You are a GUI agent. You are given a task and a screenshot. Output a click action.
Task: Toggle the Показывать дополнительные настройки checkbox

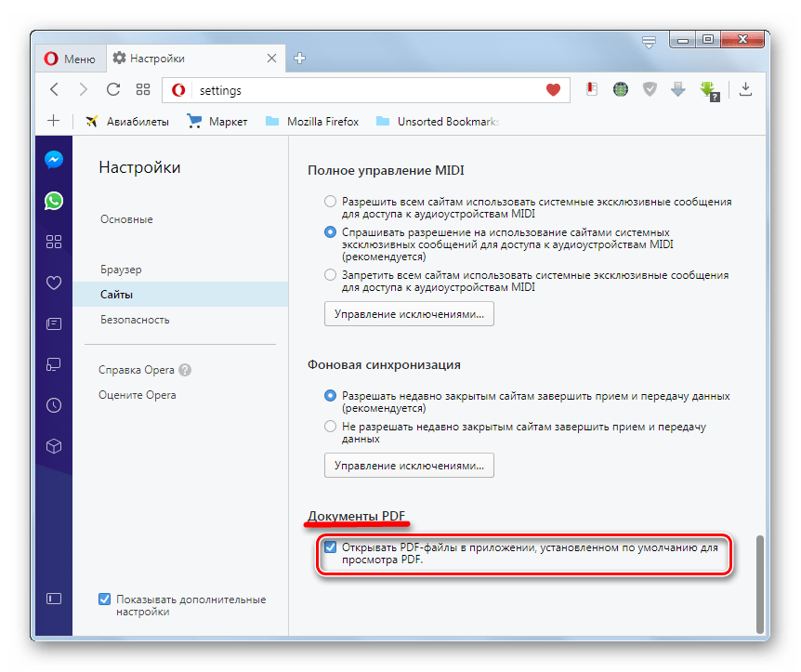(x=104, y=600)
